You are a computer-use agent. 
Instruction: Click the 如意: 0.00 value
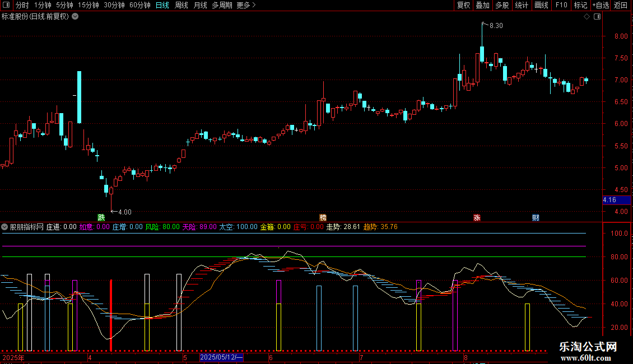tap(95, 227)
